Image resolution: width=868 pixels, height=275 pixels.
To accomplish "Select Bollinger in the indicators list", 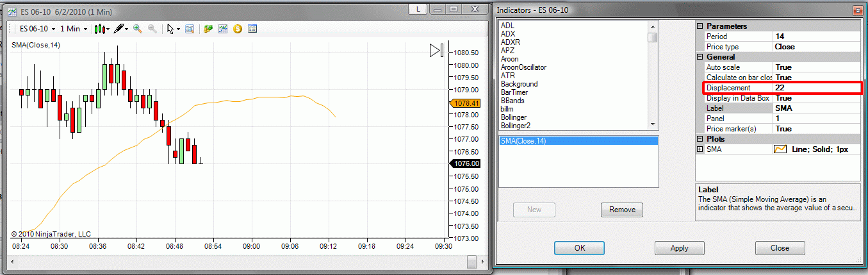I will pyautogui.click(x=514, y=117).
